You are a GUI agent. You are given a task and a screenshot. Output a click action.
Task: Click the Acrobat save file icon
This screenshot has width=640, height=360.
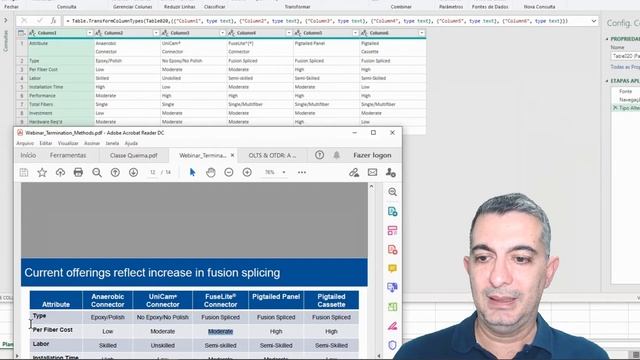(24, 173)
